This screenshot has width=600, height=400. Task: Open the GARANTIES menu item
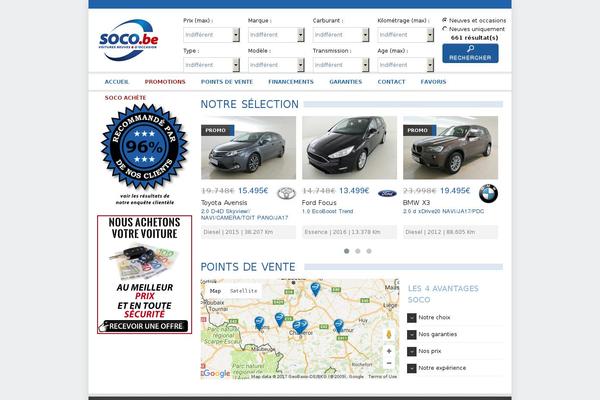(346, 82)
